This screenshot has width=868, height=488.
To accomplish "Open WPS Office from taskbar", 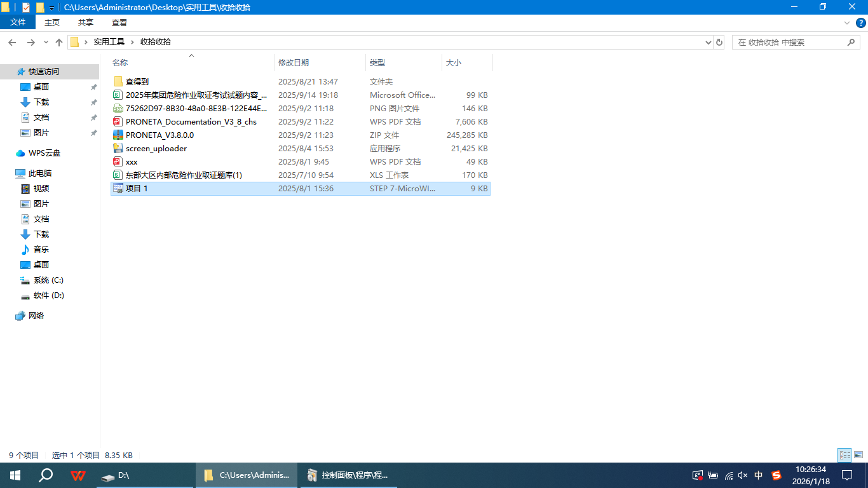I will (78, 475).
